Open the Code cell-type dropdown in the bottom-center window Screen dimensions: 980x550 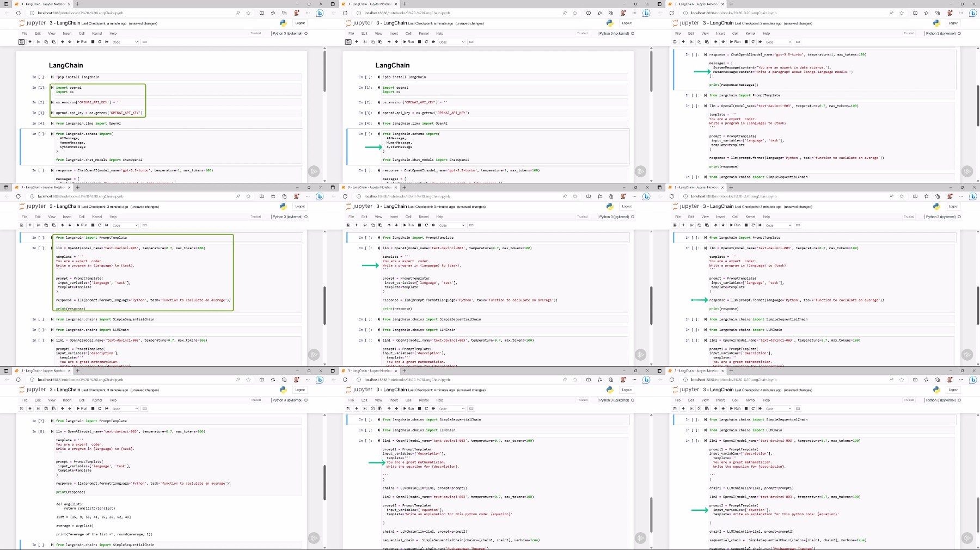452,409
